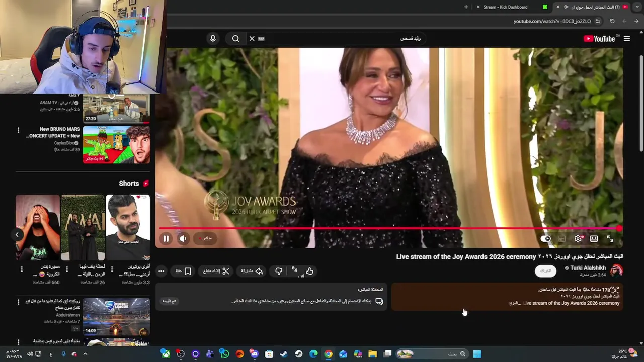Open a new browser tab with plus
This screenshot has height=362, width=644.
tap(466, 7)
